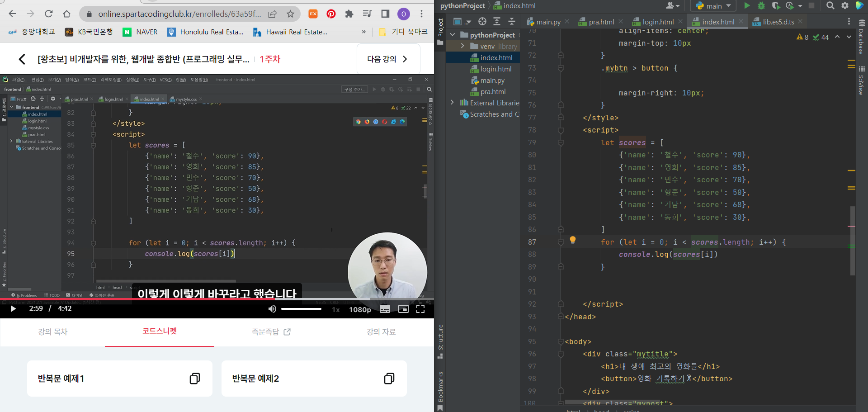The image size is (868, 412).
Task: Close the pra.html editor tab
Action: coord(621,21)
